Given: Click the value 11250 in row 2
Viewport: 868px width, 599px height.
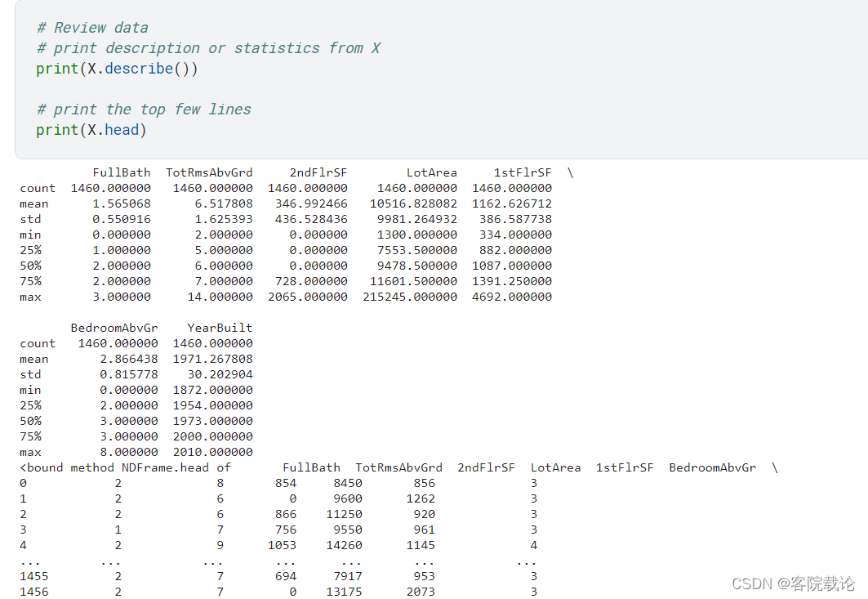Looking at the screenshot, I should (345, 514).
